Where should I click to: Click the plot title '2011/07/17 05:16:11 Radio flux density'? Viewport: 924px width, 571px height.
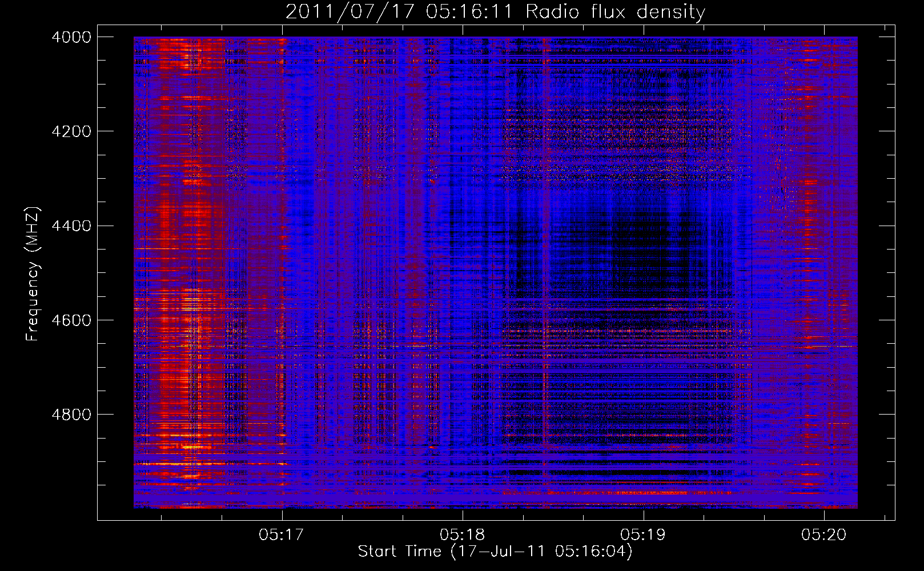click(495, 12)
